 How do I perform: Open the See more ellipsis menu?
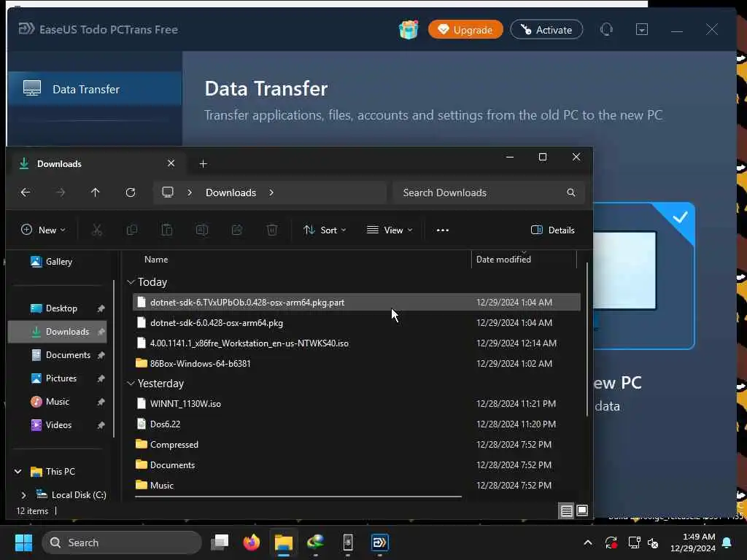(x=443, y=230)
